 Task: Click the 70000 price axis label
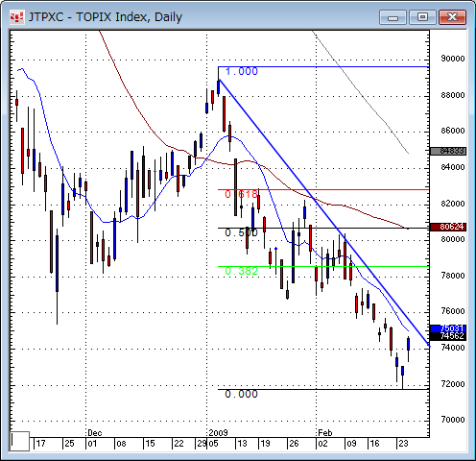tap(453, 420)
